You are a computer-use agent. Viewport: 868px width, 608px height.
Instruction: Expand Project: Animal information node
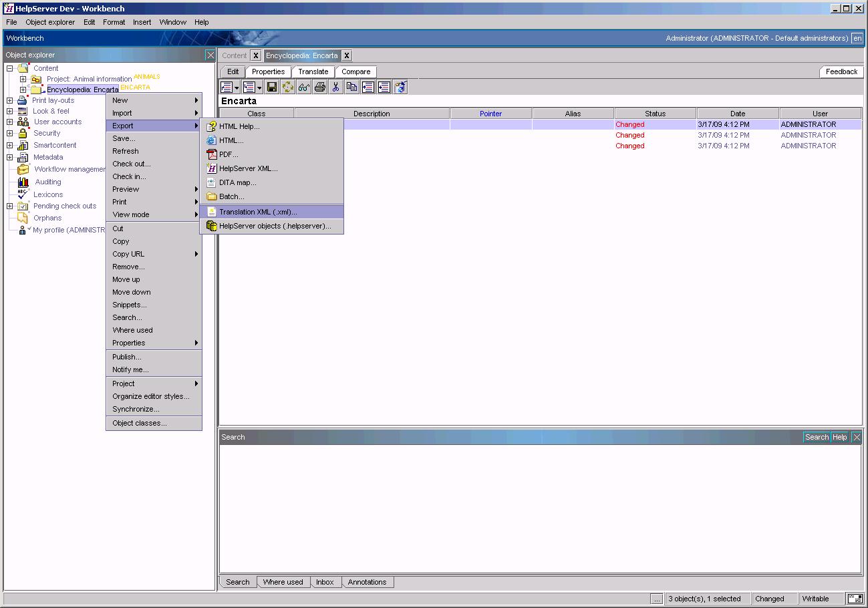click(23, 79)
